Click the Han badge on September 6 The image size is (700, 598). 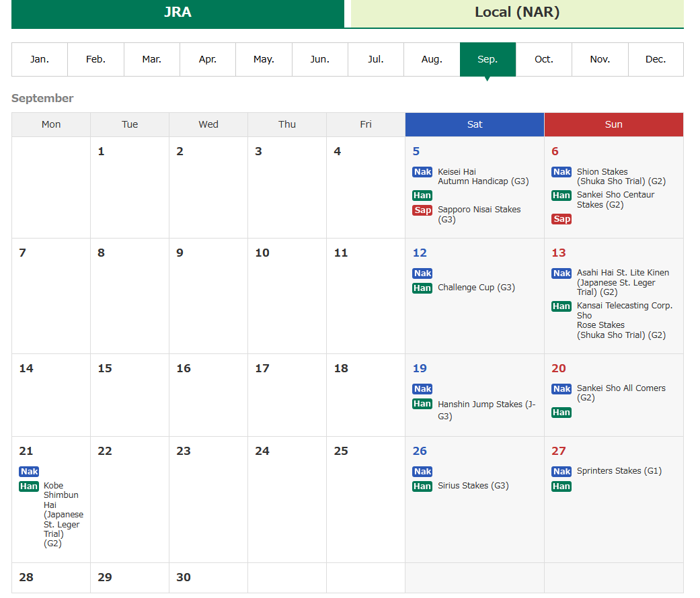pos(561,196)
